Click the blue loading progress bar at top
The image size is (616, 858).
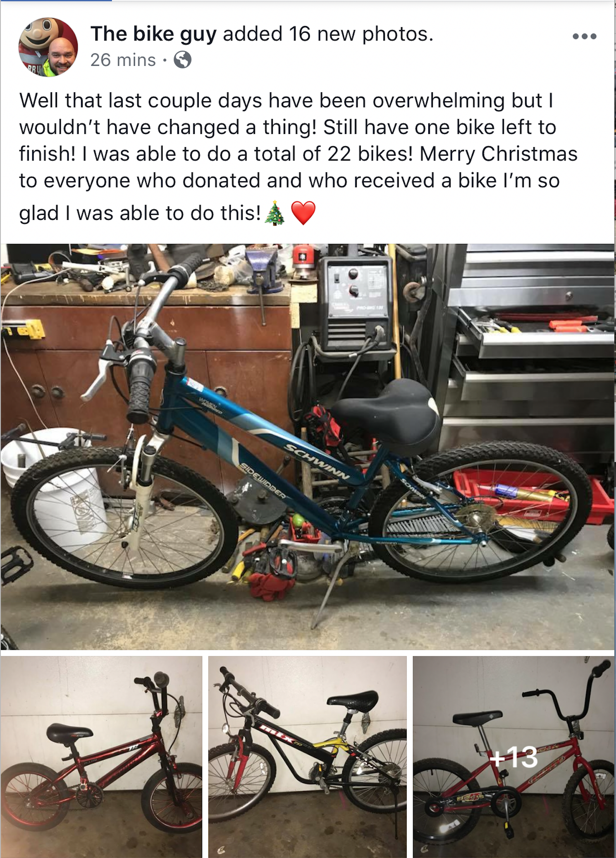pyautogui.click(x=56, y=1)
